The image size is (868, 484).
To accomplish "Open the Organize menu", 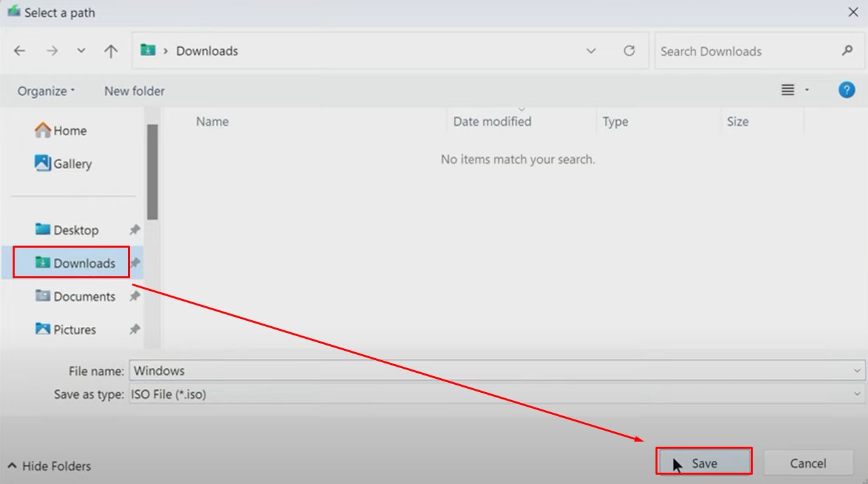I will [x=46, y=91].
